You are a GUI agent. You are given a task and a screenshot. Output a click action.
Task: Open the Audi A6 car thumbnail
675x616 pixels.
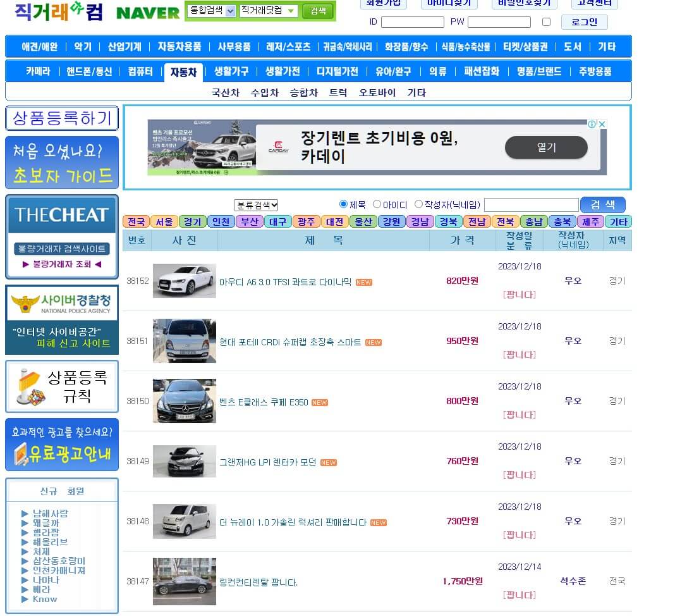[x=185, y=281]
